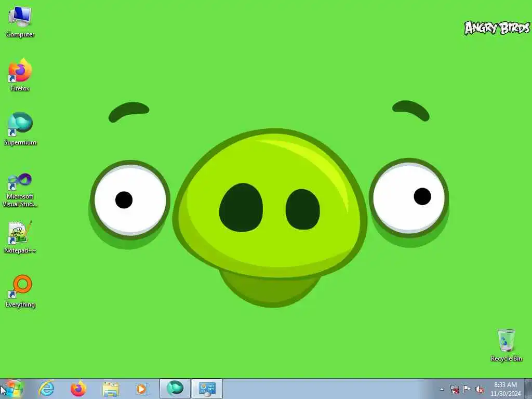Click the Show desktop button
532x399 pixels.
tap(528, 389)
